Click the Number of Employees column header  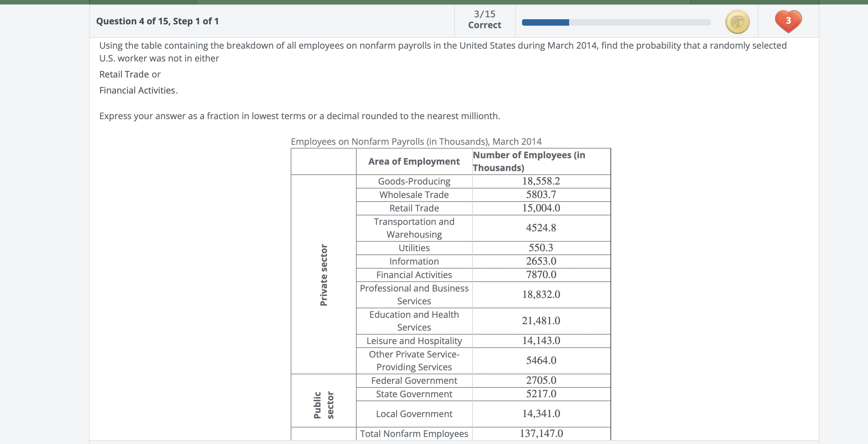[x=529, y=161]
